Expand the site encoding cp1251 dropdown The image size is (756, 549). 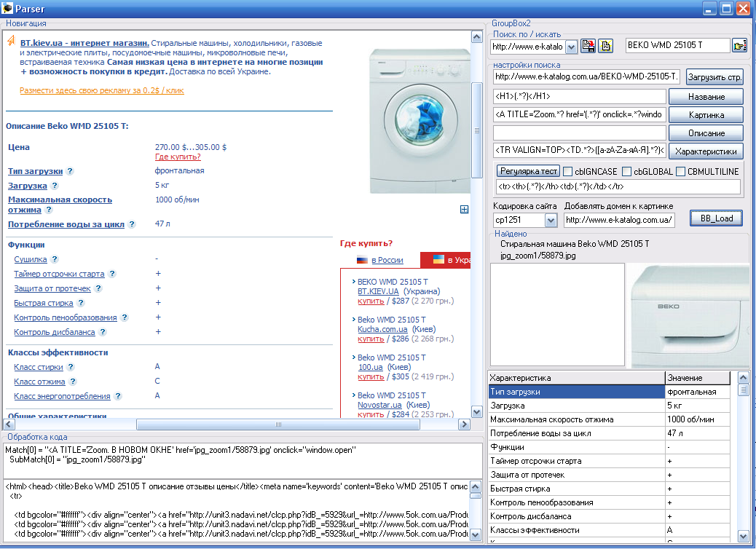coord(551,220)
